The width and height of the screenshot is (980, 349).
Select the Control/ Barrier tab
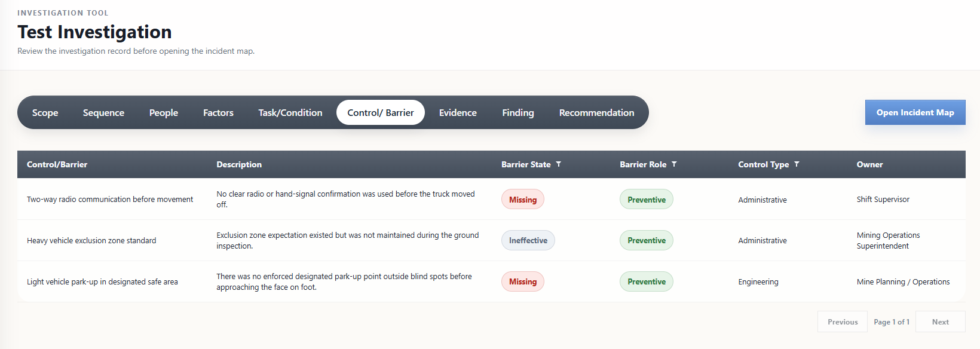[381, 112]
